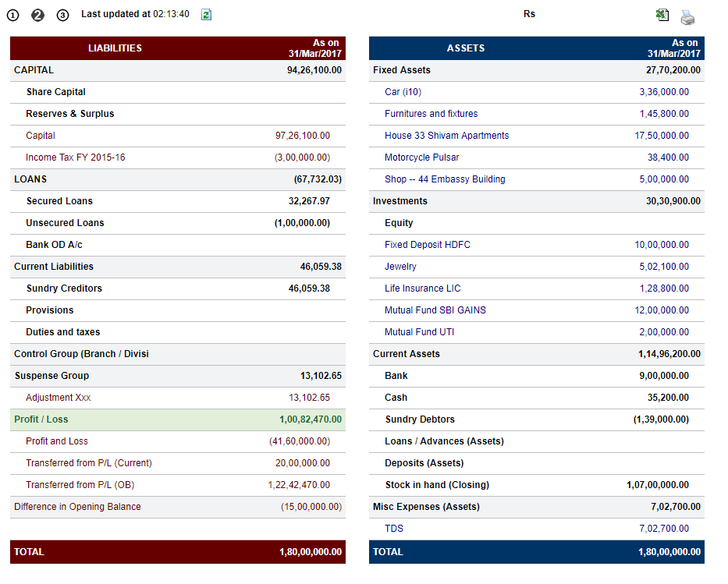
Task: Select the Profit / Loss highlighted row
Action: (178, 419)
